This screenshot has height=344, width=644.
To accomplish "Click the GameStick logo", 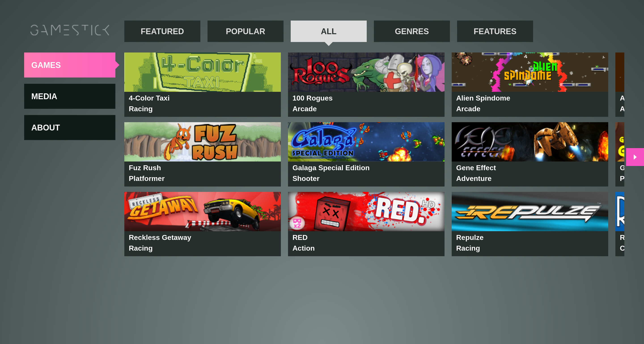I will pyautogui.click(x=70, y=30).
